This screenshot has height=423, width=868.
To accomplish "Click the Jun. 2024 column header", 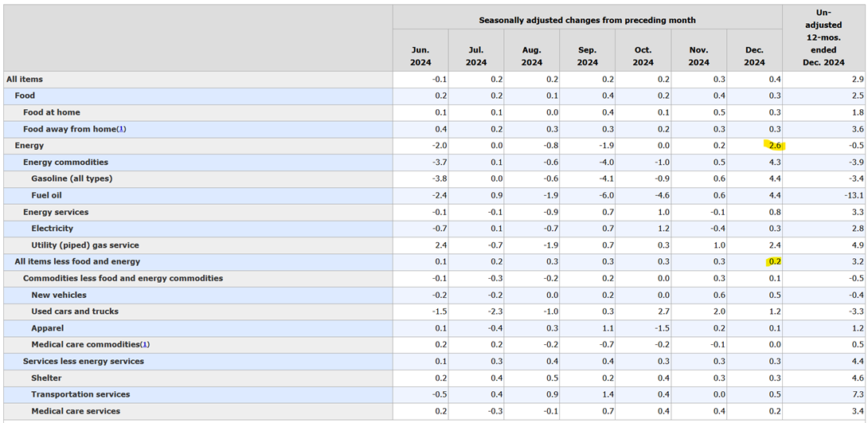I will (x=420, y=56).
